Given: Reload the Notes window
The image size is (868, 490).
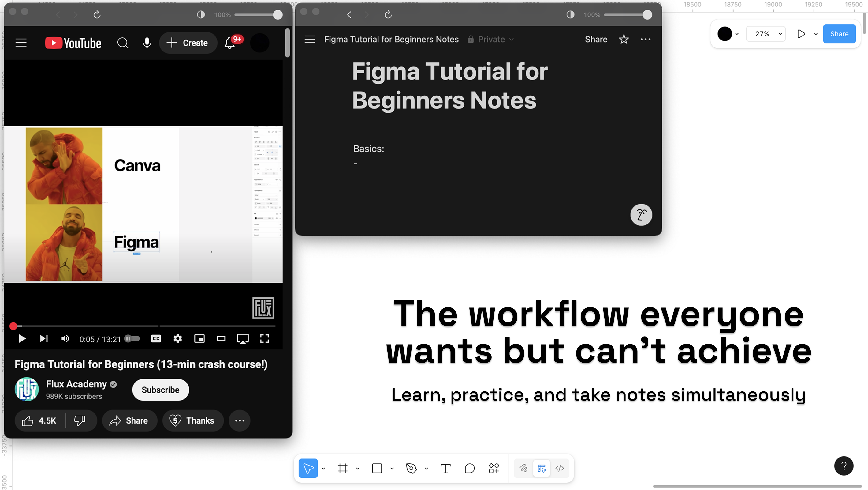Looking at the screenshot, I should pos(388,14).
